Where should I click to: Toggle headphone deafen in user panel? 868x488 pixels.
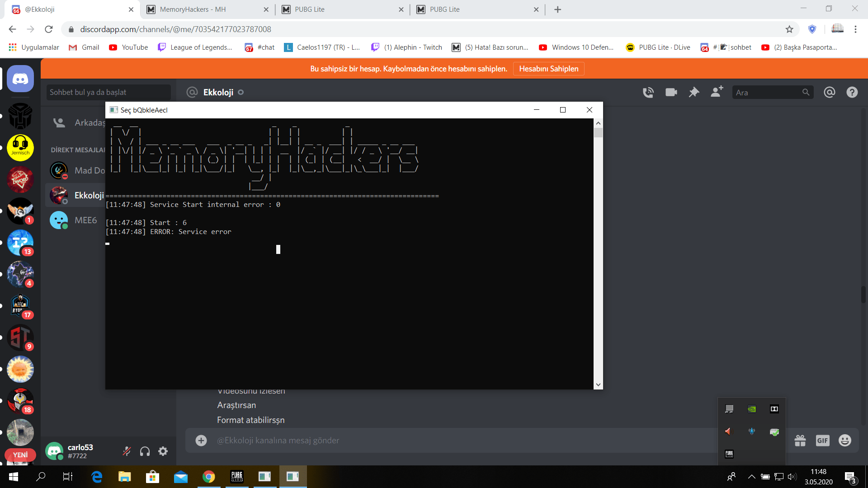pyautogui.click(x=145, y=451)
